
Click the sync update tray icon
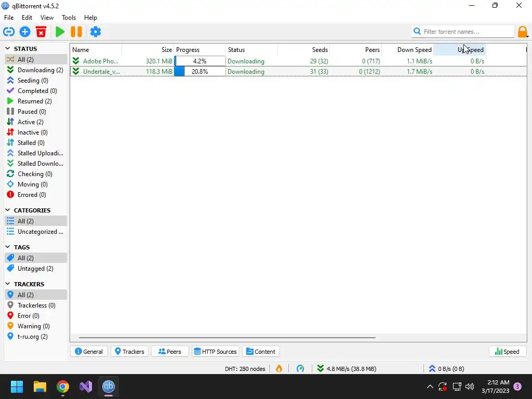point(443,387)
